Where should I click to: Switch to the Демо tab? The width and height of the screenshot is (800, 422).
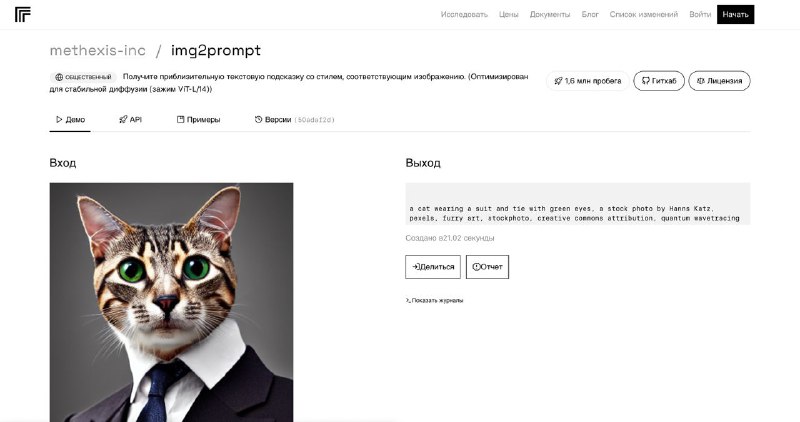point(70,119)
